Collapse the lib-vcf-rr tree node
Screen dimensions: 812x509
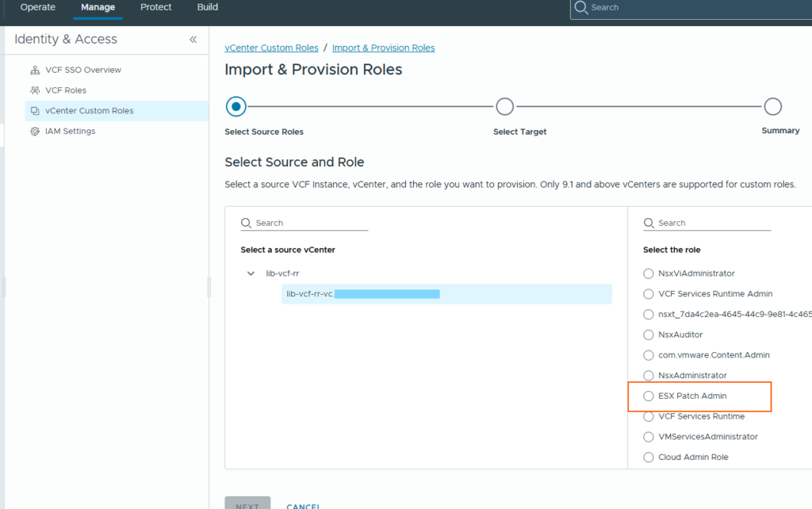[x=251, y=274]
